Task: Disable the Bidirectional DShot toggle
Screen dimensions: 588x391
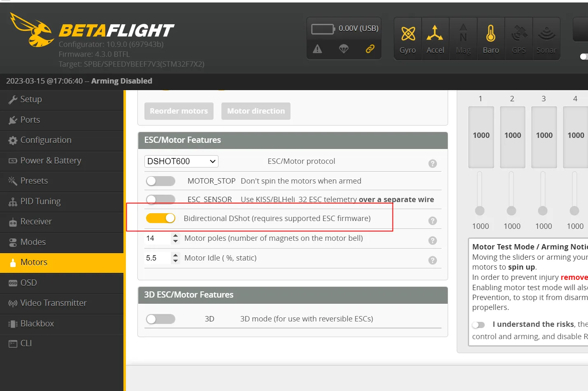Action: (160, 218)
